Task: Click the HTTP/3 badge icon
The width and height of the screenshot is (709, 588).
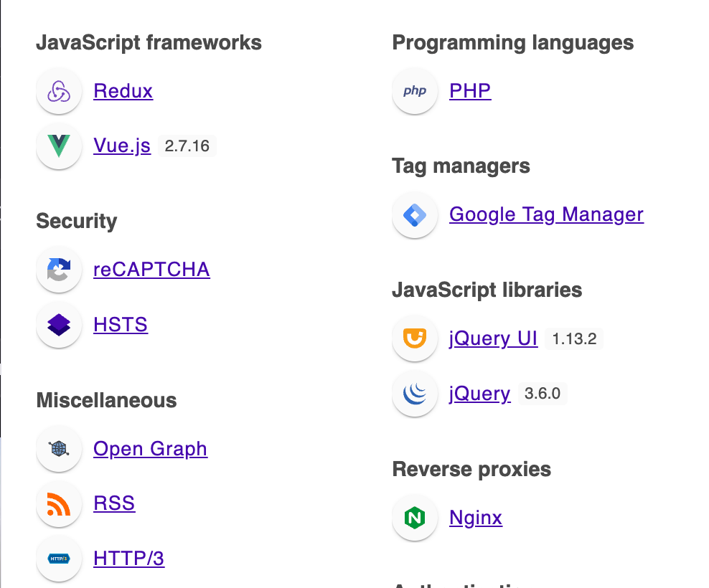Action: pyautogui.click(x=59, y=559)
